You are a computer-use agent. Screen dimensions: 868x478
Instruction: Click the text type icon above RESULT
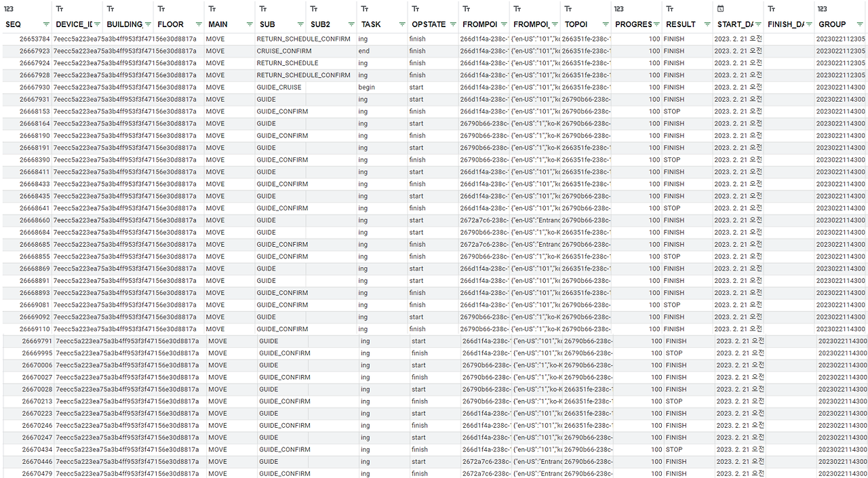pos(670,9)
